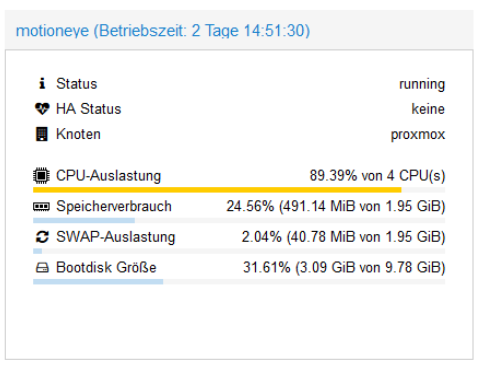Click the Bootdisk usage progress bar

239,282
